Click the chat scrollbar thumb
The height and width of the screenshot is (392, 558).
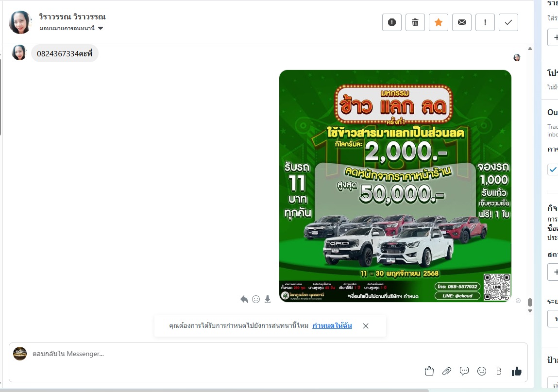530,302
